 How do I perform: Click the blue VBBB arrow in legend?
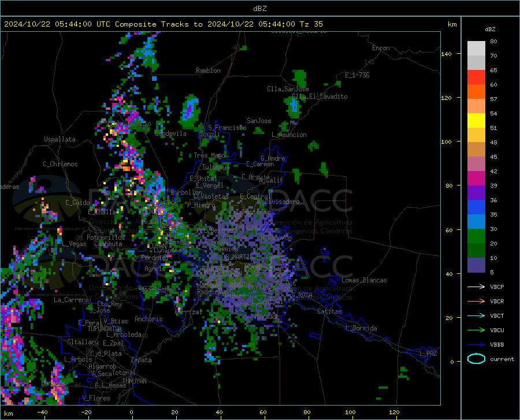[476, 345]
